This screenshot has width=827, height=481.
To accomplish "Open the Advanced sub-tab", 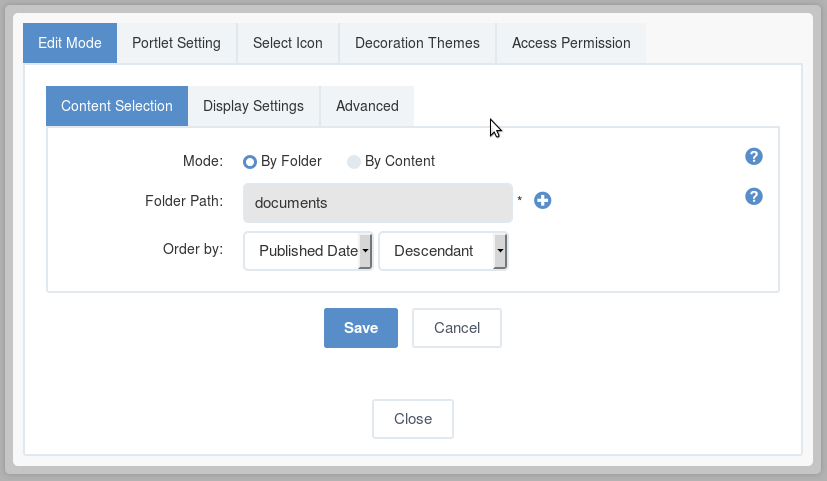I will (367, 106).
